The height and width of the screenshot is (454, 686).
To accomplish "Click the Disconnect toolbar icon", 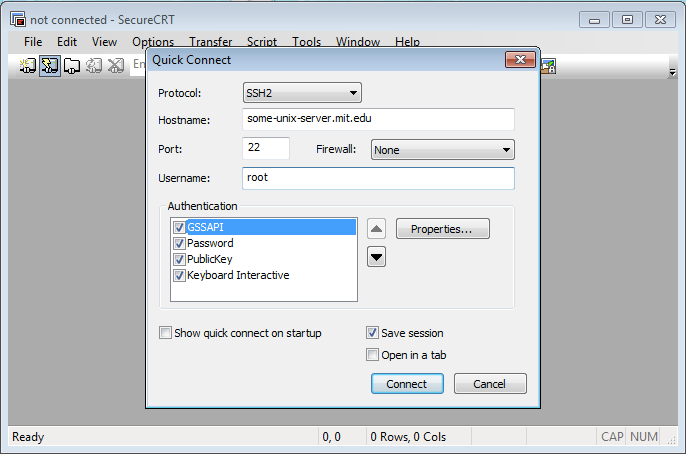I will click(116, 66).
